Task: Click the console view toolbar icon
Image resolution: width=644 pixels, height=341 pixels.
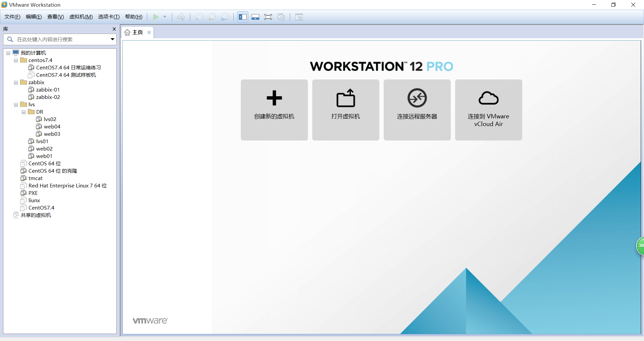Action: 299,17
